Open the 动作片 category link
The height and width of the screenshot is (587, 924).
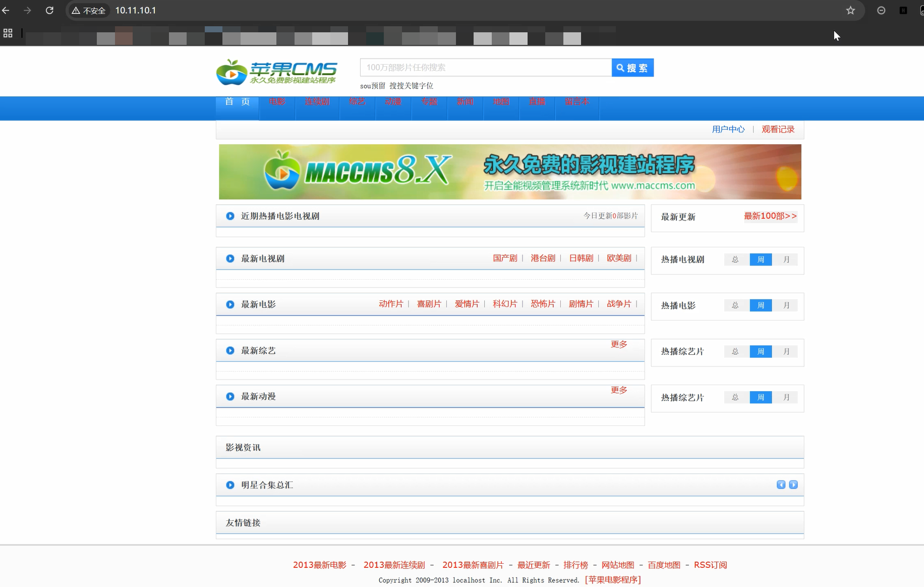click(391, 304)
